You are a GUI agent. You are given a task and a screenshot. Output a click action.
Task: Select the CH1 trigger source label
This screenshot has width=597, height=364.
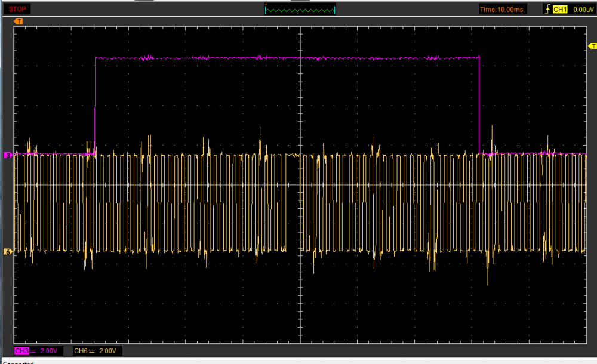point(559,9)
